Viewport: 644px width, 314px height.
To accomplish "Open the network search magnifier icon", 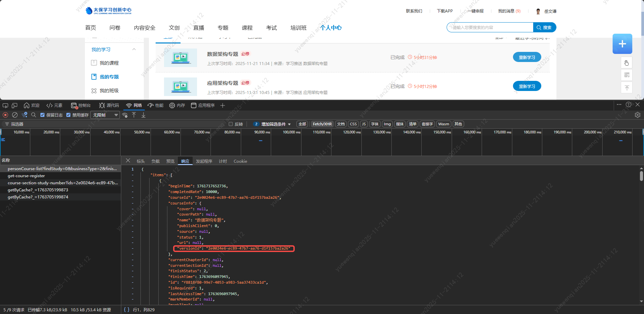I will pos(34,115).
